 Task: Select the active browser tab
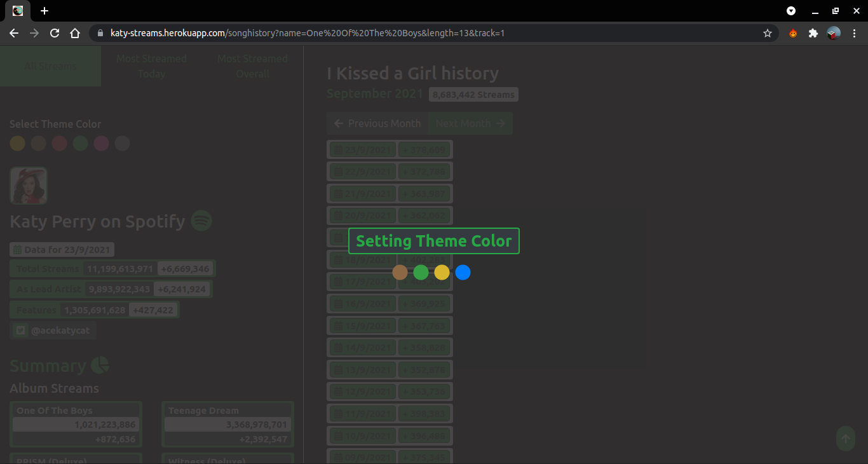tap(18, 11)
